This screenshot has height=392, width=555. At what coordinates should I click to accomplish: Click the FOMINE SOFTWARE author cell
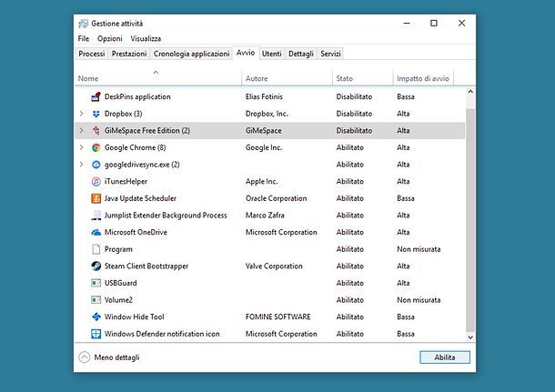pos(277,317)
